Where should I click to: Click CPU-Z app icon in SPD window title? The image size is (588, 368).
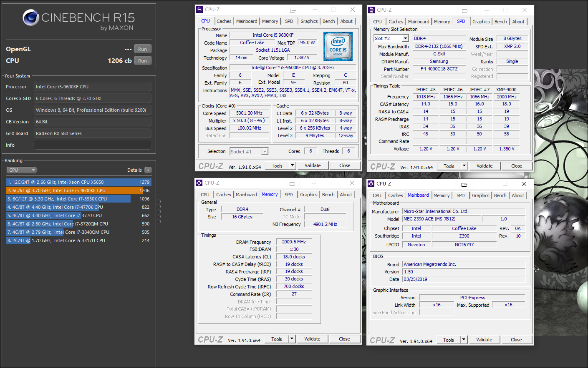[x=371, y=10]
